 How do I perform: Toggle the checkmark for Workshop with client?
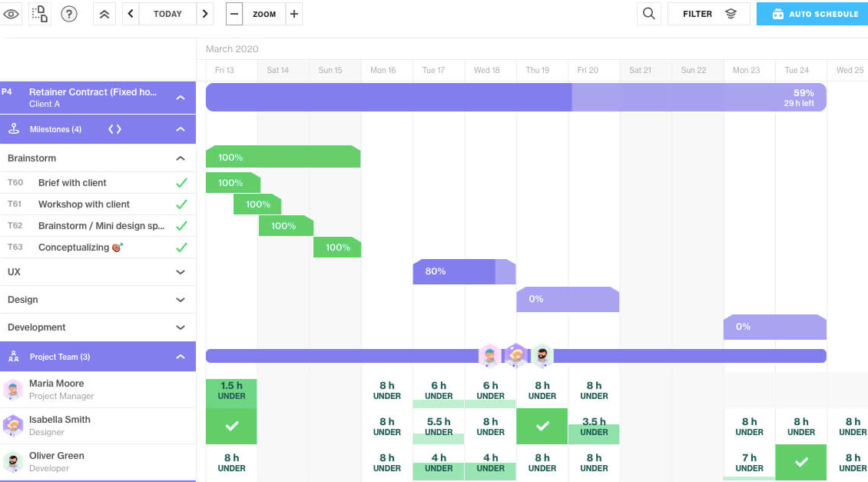pyautogui.click(x=181, y=204)
